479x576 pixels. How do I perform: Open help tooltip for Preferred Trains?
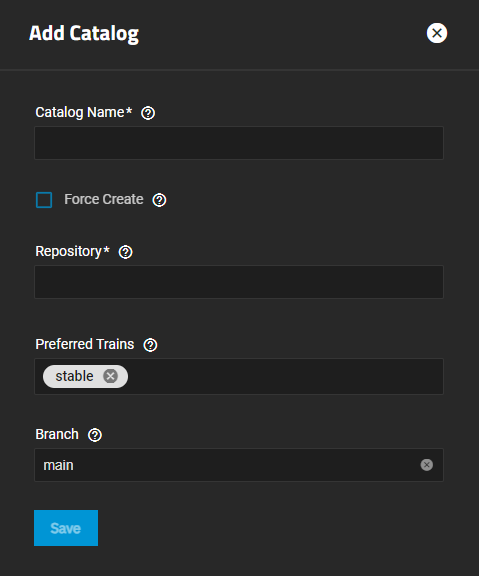(x=150, y=345)
